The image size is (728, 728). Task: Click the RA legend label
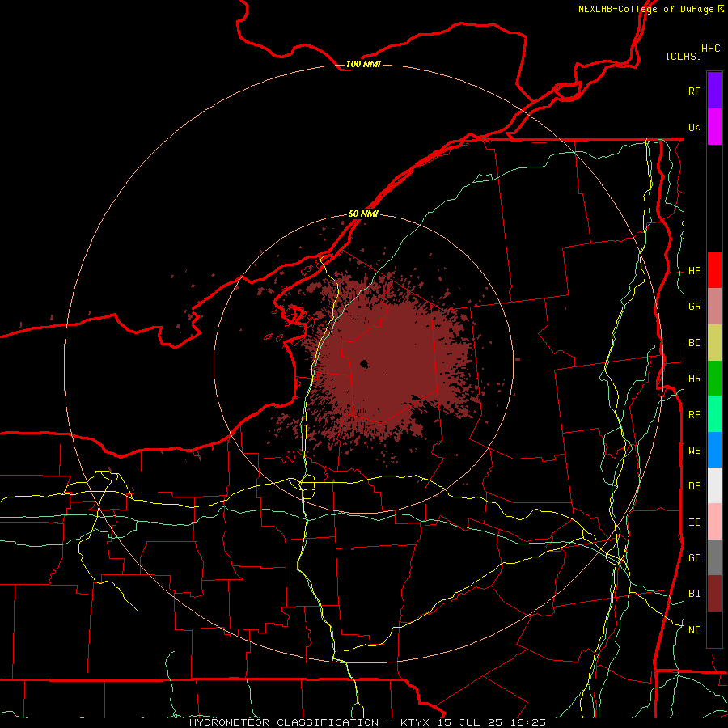coord(694,415)
